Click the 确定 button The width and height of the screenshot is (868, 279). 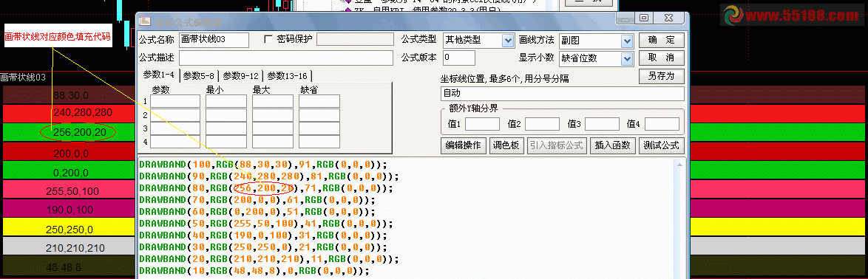tap(662, 41)
